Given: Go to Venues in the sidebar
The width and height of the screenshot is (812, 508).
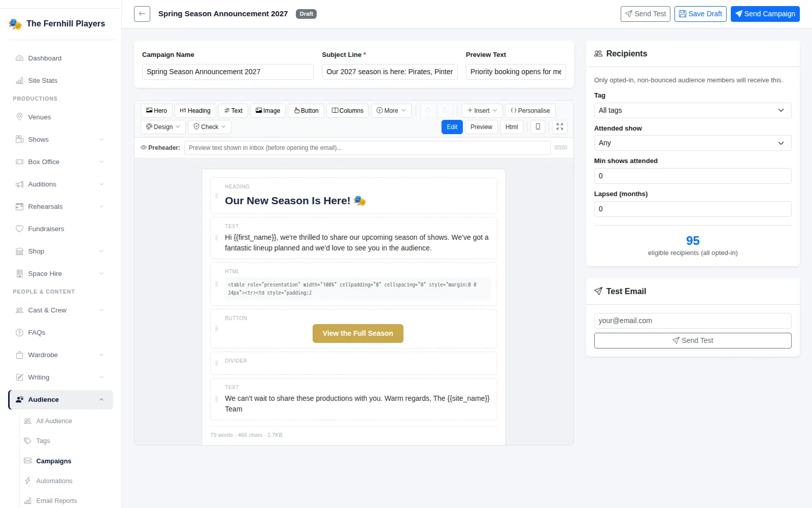Looking at the screenshot, I should click(x=61, y=117).
